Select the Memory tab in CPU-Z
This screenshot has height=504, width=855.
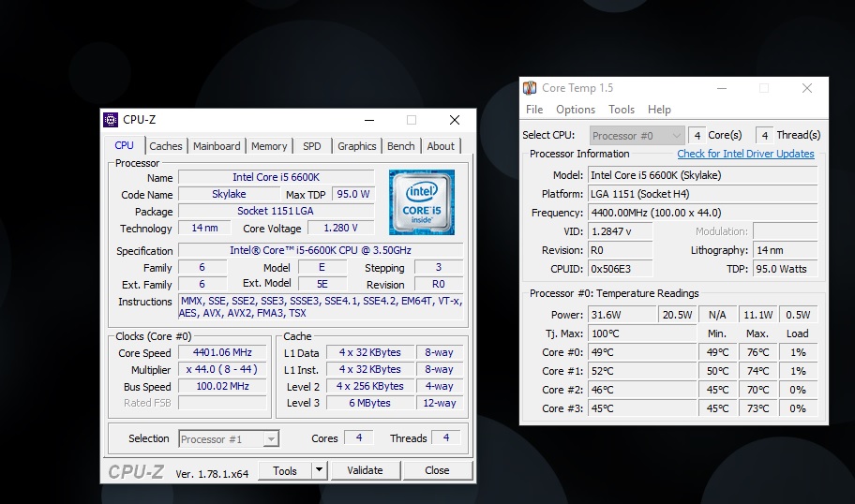click(x=269, y=146)
